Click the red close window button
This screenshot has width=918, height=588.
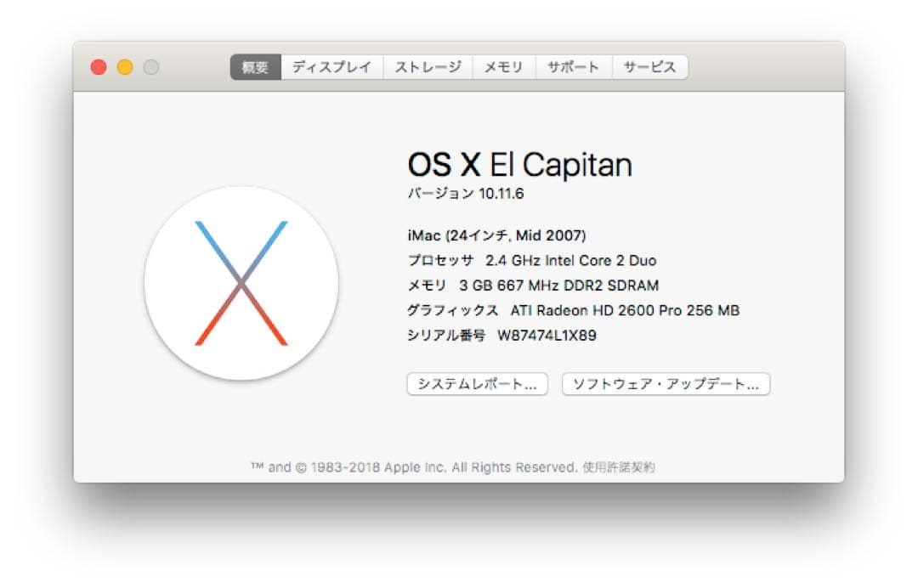99,65
